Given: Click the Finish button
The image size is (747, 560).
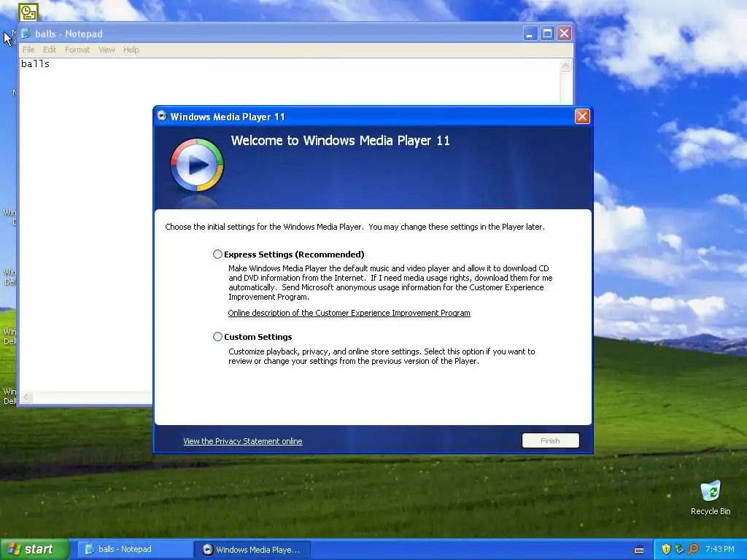Looking at the screenshot, I should pyautogui.click(x=550, y=440).
